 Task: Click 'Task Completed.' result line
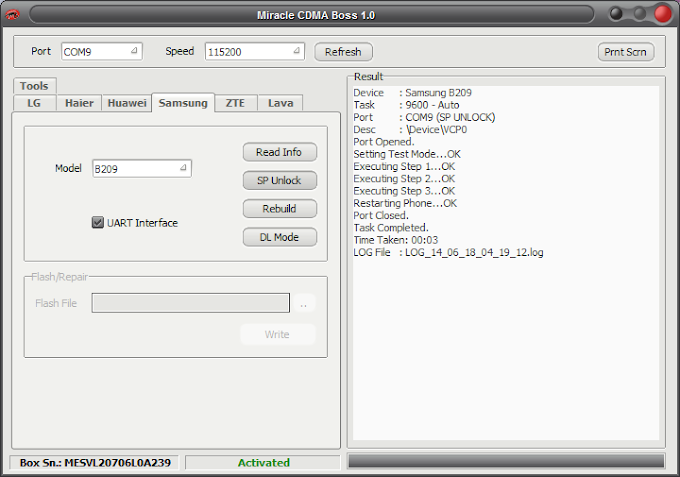(x=391, y=228)
